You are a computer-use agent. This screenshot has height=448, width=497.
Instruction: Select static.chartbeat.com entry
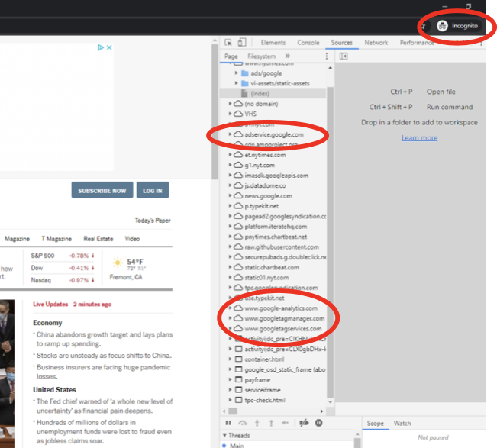pos(272,267)
